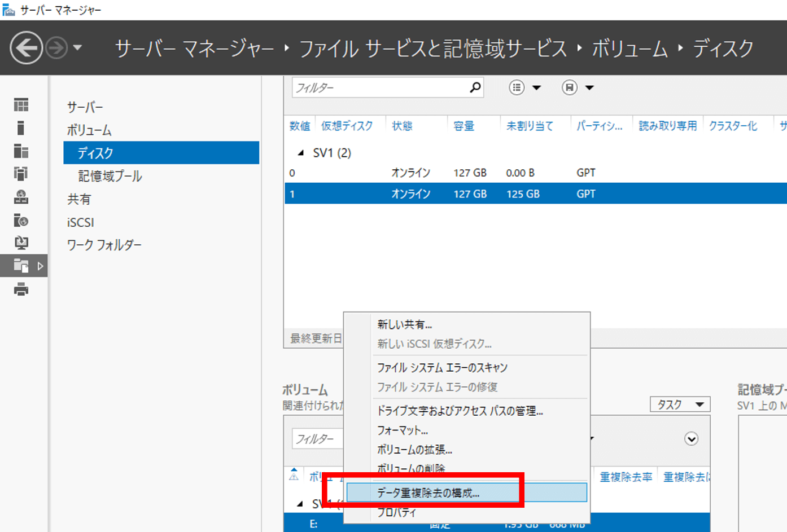Open the Dashboard sidebar icon
Image resolution: width=787 pixels, height=532 pixels.
pyautogui.click(x=21, y=105)
